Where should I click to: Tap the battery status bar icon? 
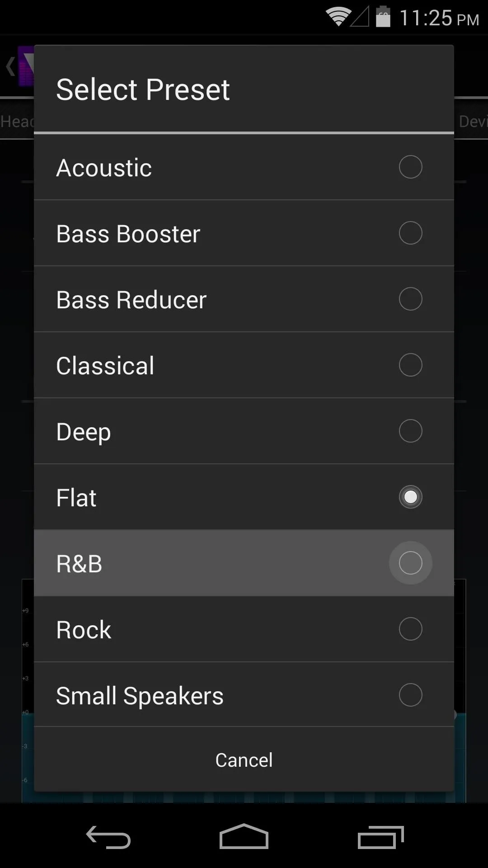[x=383, y=17]
